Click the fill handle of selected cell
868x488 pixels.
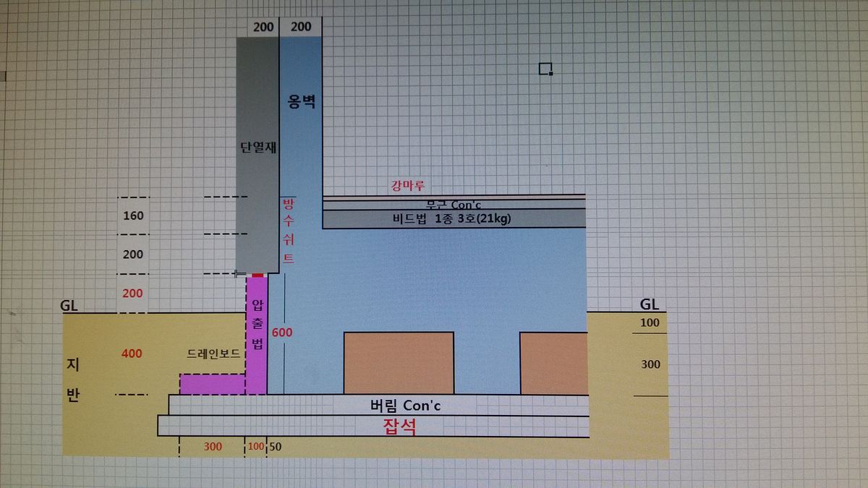coord(550,73)
